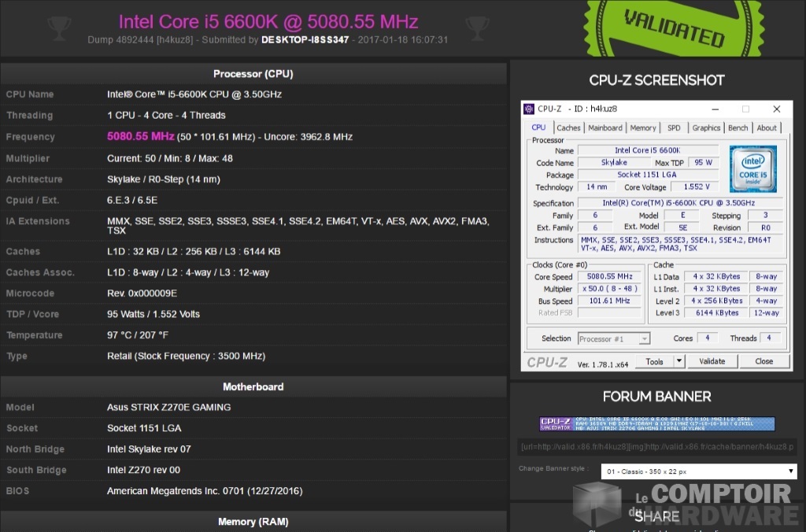Viewport: 806px width, 532px height.
Task: Open the CPU tab in CPU-Z
Action: [538, 127]
